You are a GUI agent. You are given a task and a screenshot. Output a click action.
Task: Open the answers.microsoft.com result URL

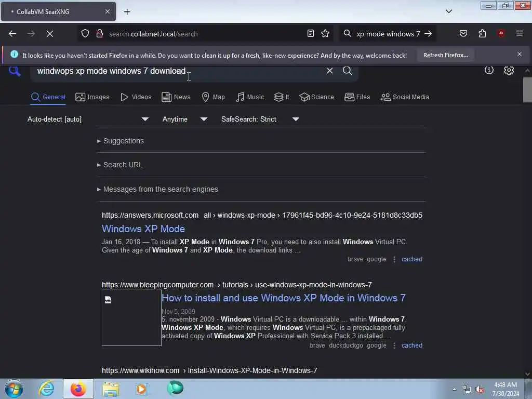point(262,215)
